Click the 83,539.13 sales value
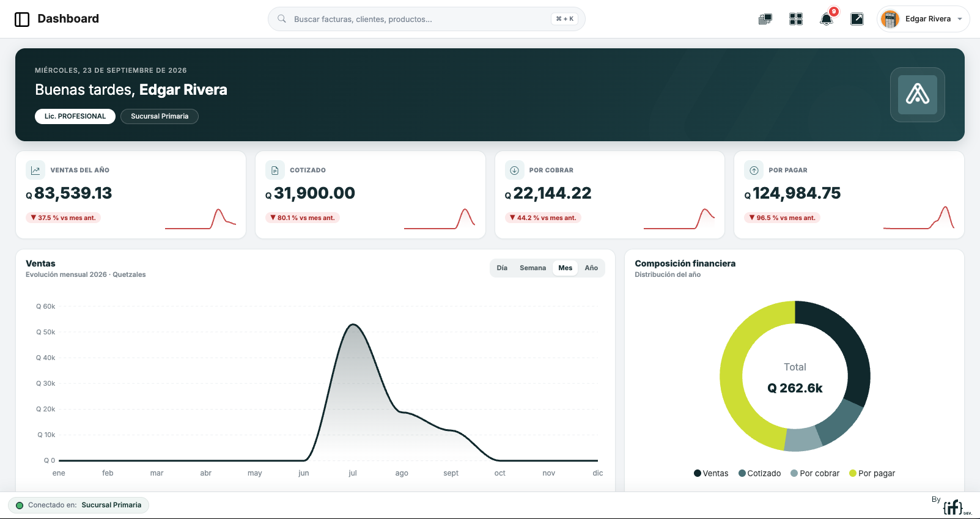 coord(73,193)
